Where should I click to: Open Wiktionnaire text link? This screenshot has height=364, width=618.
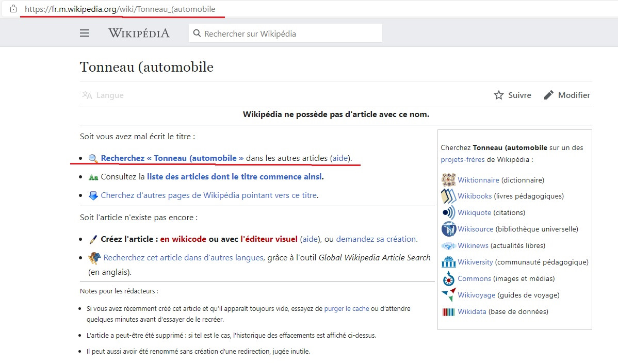(x=478, y=180)
